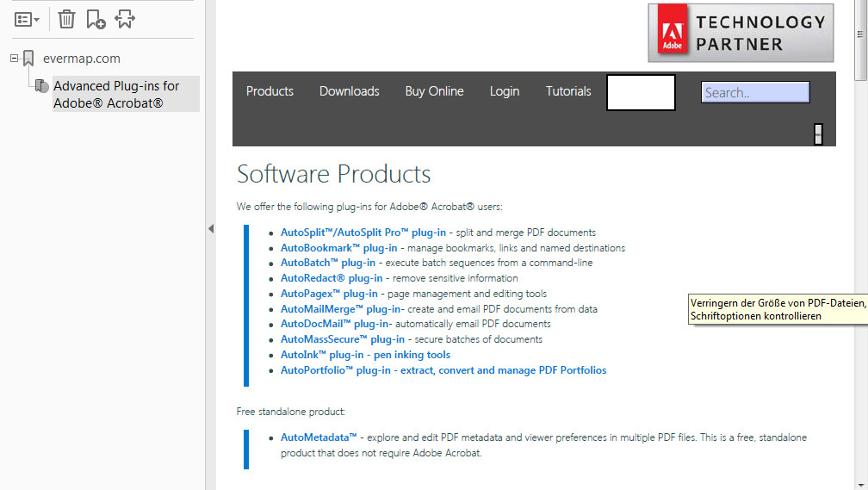Viewport: 868px width, 490px height.
Task: Open the Products menu
Action: [270, 91]
